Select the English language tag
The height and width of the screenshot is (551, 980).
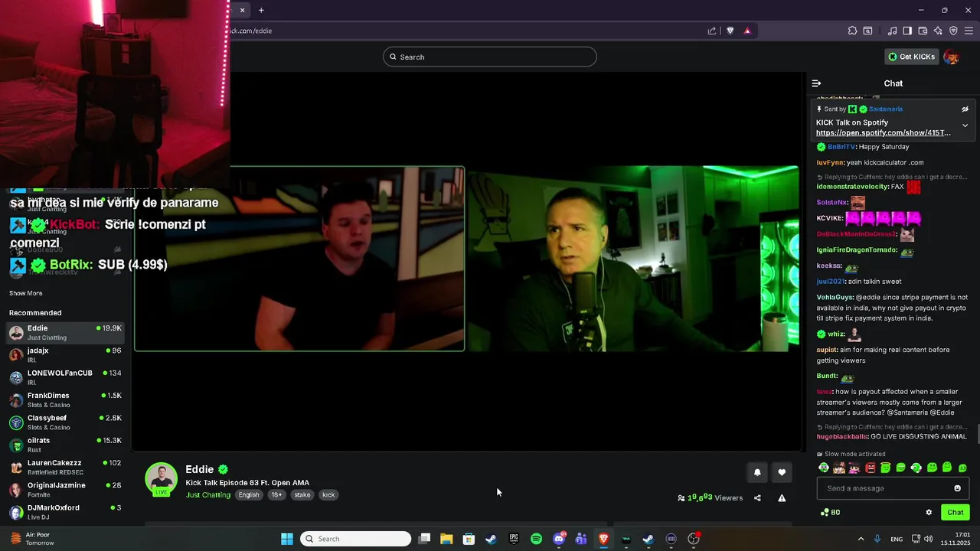coord(249,495)
